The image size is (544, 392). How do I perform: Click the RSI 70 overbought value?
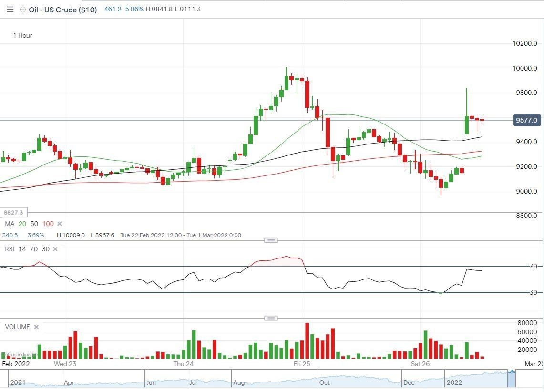point(34,249)
